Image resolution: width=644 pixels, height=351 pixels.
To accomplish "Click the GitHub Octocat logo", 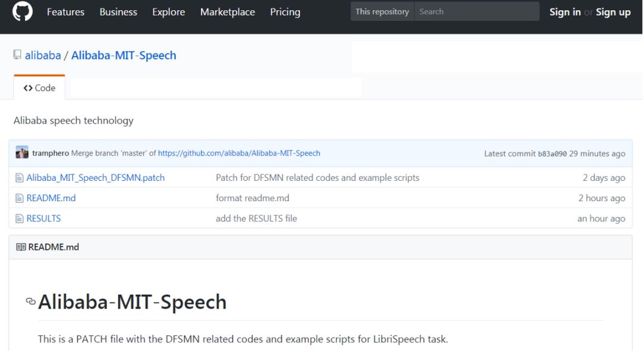I will coord(23,12).
